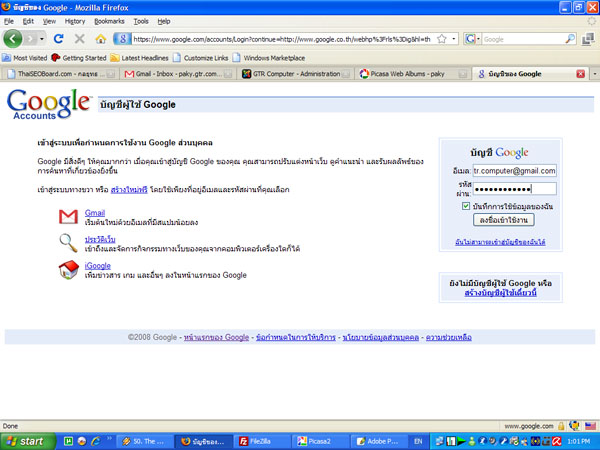Image resolution: width=600 pixels, height=450 pixels.
Task: Switch to the ThaiSEOBoard.com tab
Action: tap(60, 73)
